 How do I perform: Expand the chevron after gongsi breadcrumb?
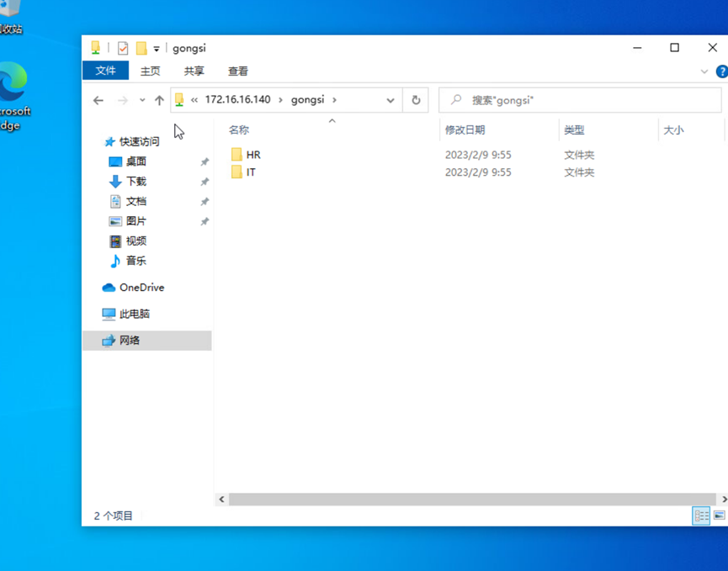pyautogui.click(x=334, y=100)
